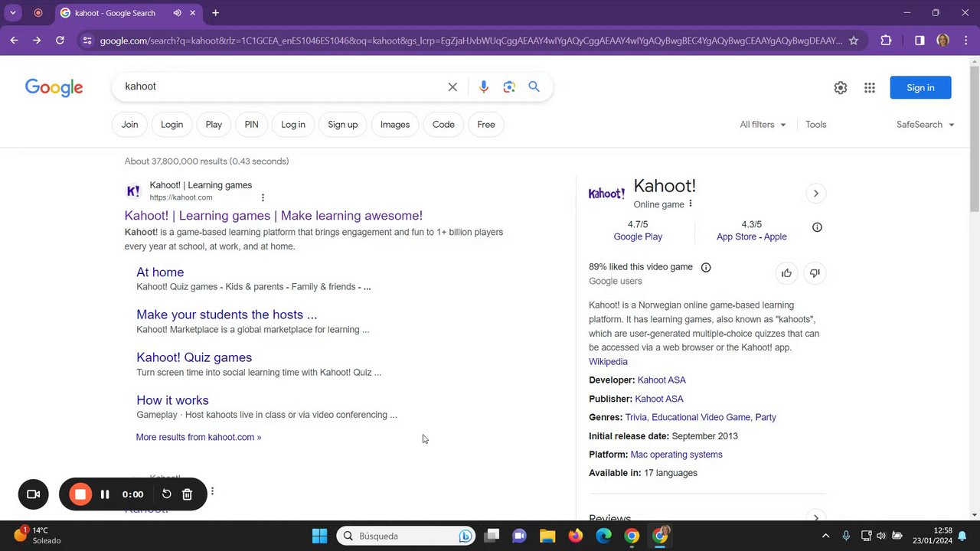Open Make your students the hosts link
Screen dimensions: 980x551
tap(227, 315)
